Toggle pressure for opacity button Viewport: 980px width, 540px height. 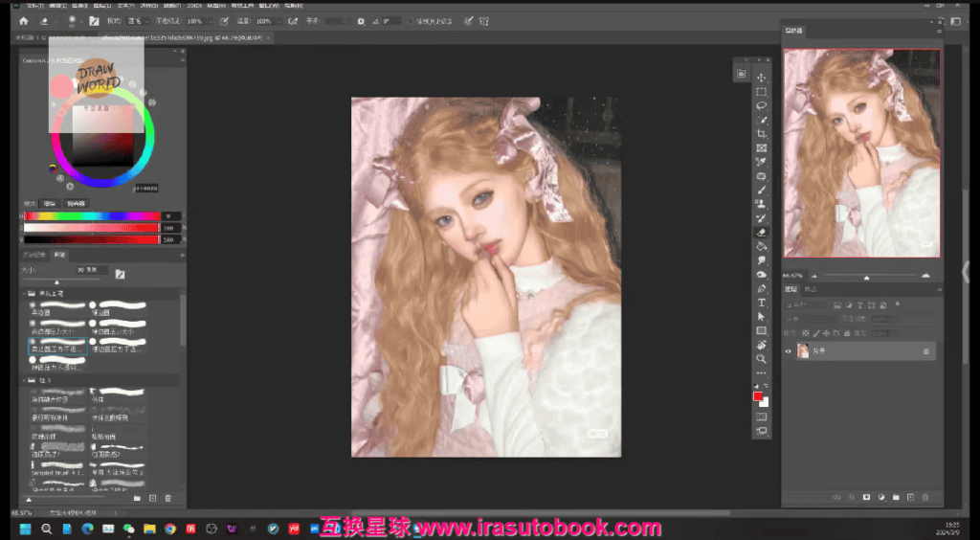pos(224,21)
